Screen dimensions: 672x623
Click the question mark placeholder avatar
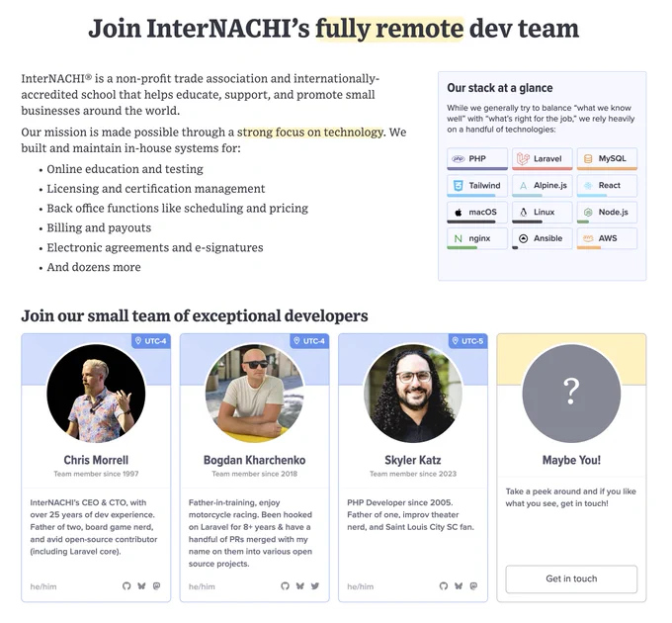[571, 394]
